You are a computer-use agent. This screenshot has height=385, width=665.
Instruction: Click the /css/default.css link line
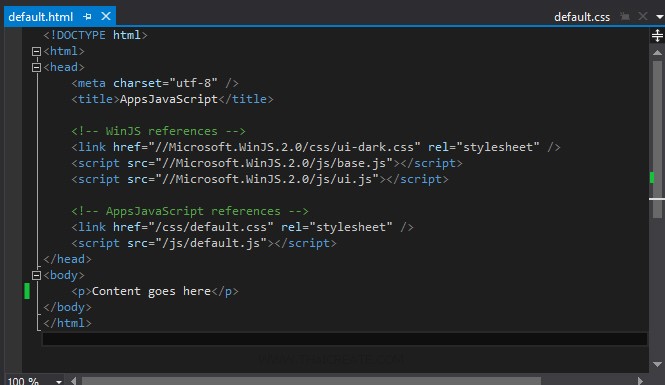coord(242,227)
